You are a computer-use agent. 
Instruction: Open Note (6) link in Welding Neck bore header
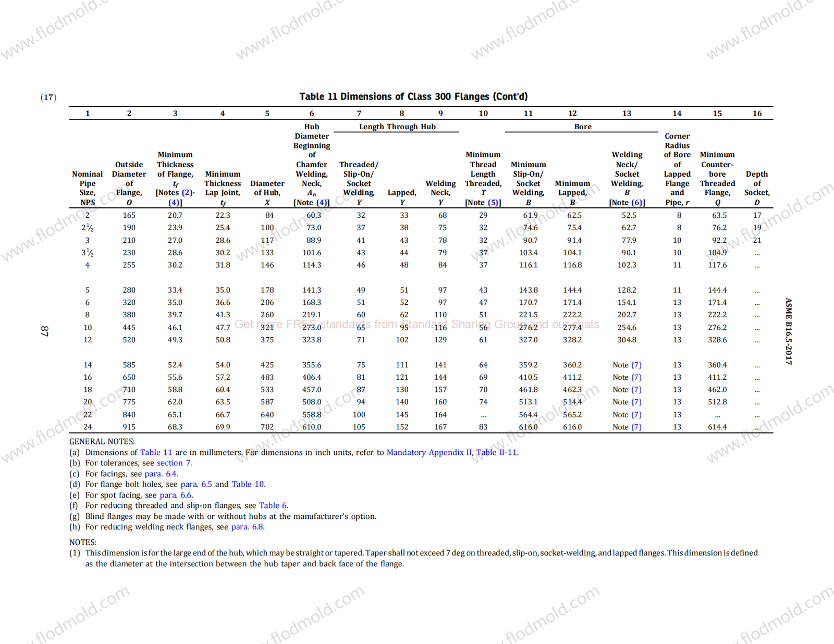(636, 203)
